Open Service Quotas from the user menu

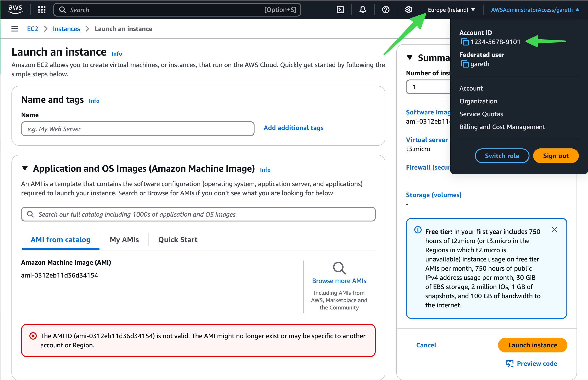coord(481,114)
